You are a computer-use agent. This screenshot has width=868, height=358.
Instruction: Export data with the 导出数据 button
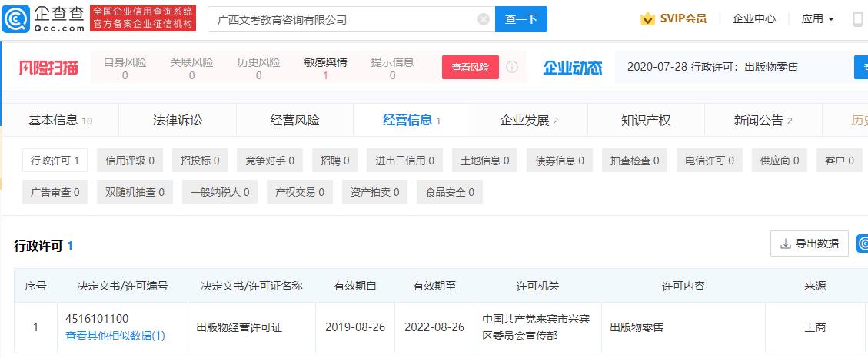tap(809, 244)
